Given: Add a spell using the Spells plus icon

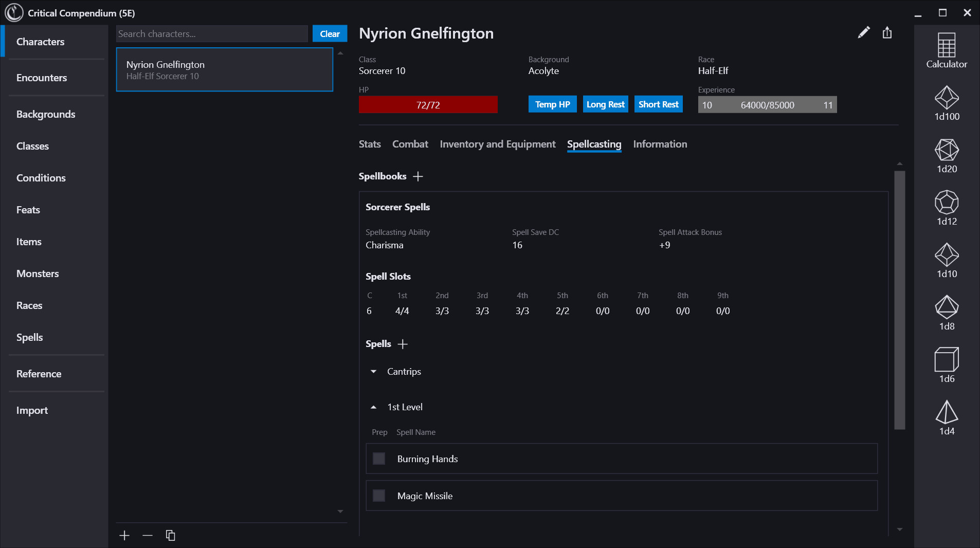Looking at the screenshot, I should [403, 344].
